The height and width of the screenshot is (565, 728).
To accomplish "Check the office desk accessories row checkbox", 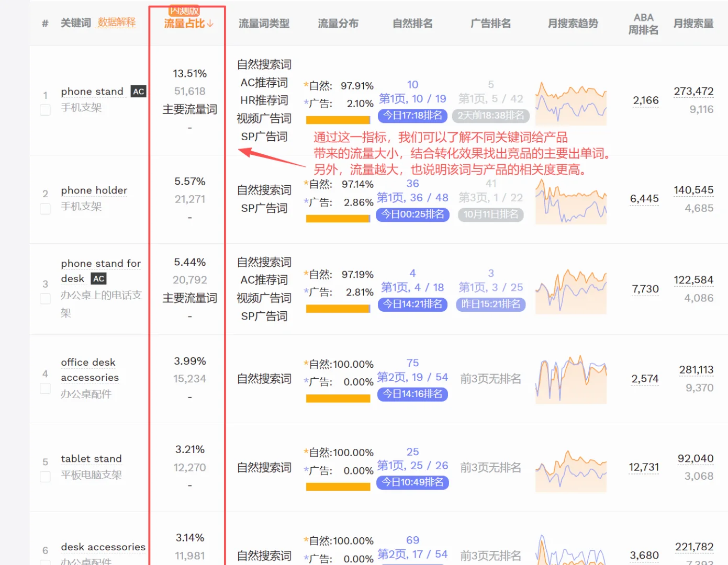I will point(46,389).
